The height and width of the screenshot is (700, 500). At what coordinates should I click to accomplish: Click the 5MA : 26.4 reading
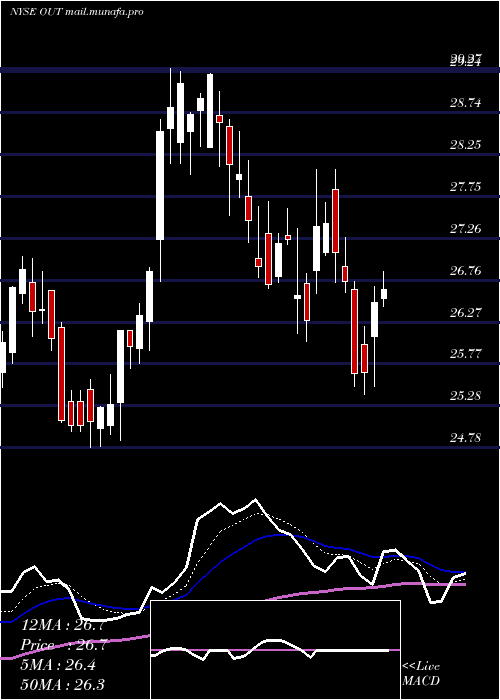coord(58,665)
